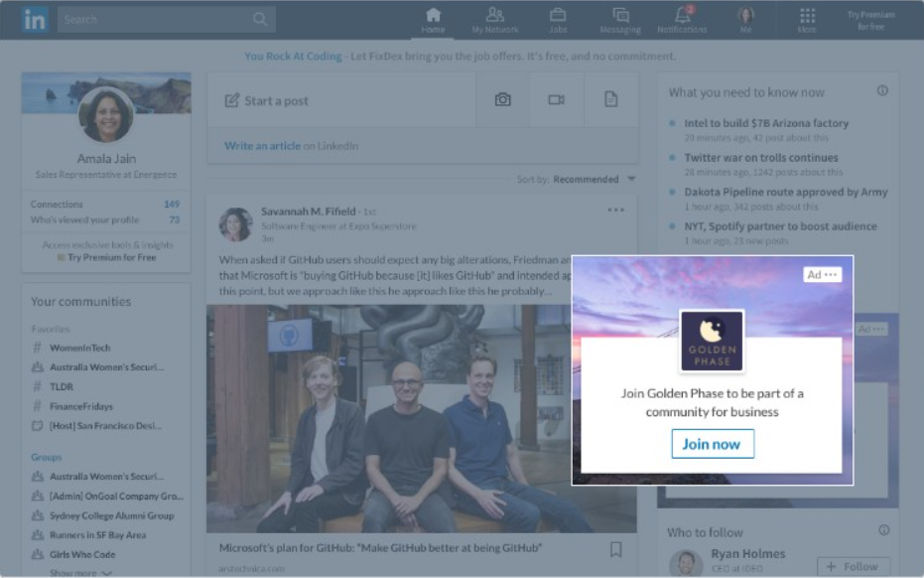Open Amala Jain profile picture
Viewport: 924px width, 578px height.
tap(106, 114)
